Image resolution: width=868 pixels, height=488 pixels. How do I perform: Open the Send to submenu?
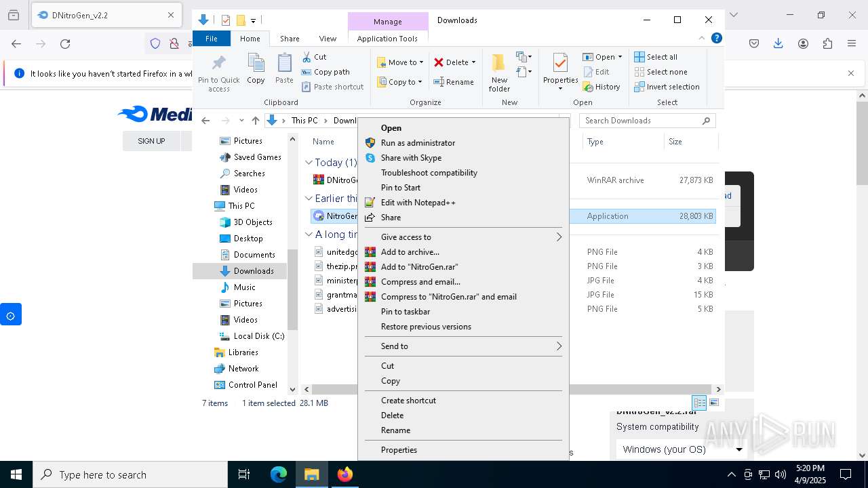coord(463,346)
